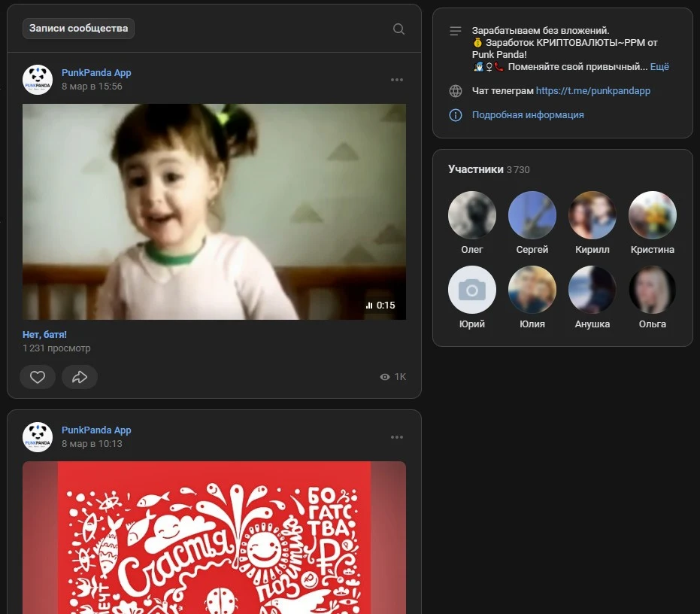Click the member name "Кристина"
700x614 pixels.
coord(652,249)
